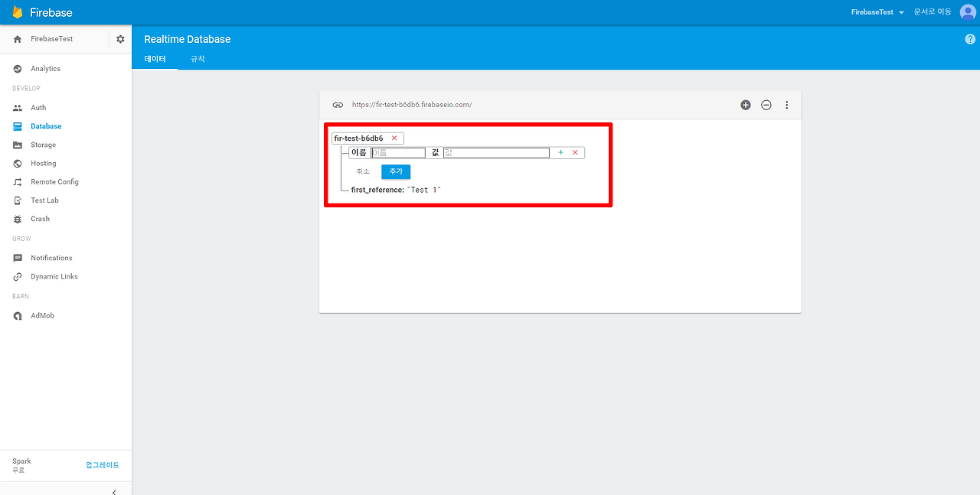The height and width of the screenshot is (495, 980).
Task: Click the project settings gear icon
Action: coord(119,39)
